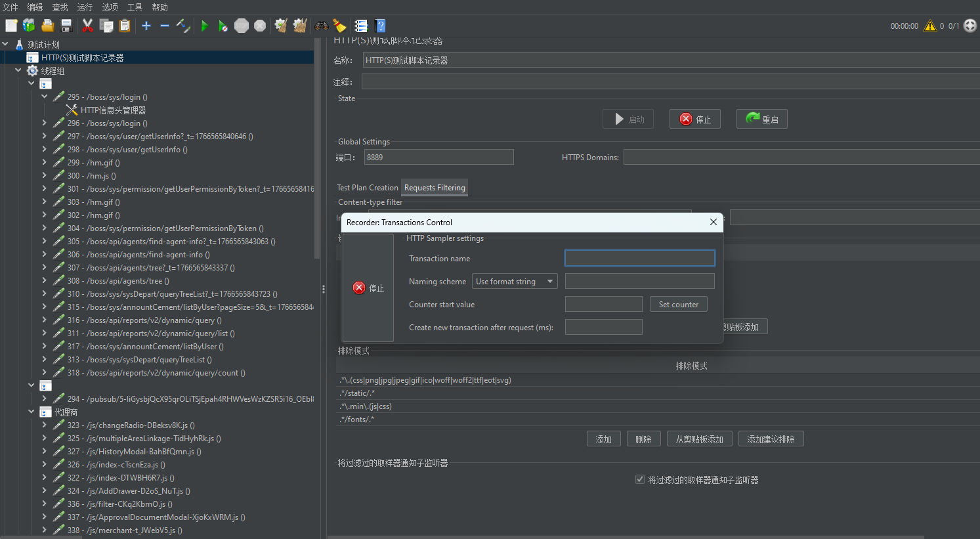The image size is (980, 539).
Task: Click the Clear results broom-gear icon
Action: pos(281,26)
